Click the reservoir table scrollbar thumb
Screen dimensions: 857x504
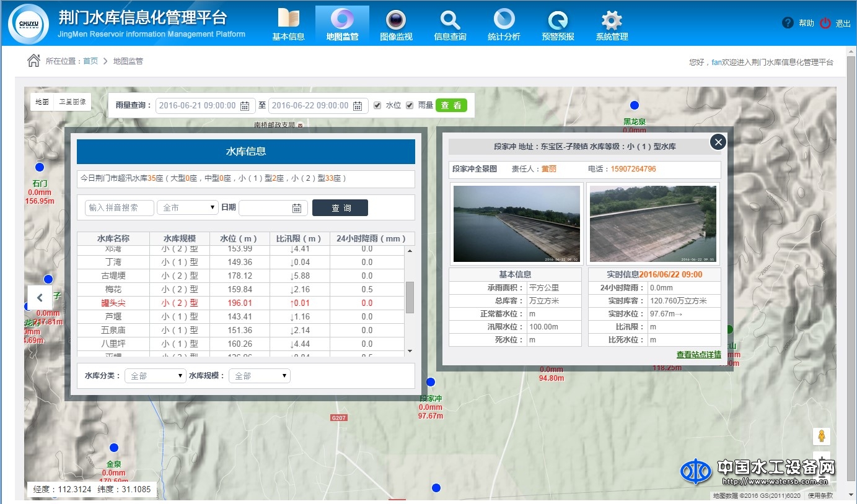(x=409, y=297)
